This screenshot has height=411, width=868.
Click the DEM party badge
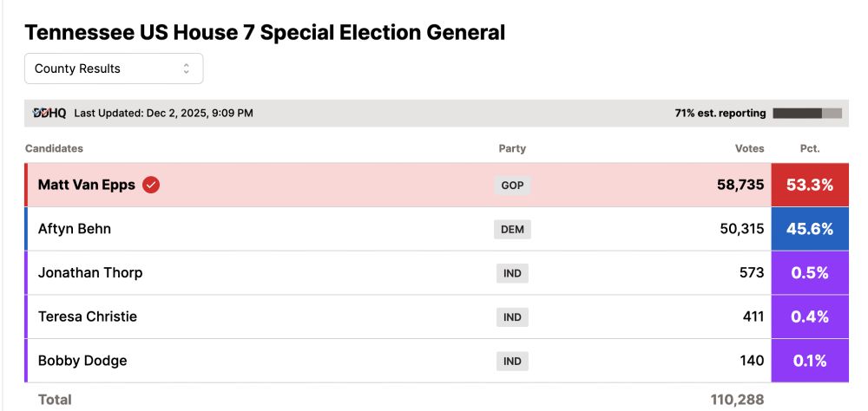pos(513,229)
